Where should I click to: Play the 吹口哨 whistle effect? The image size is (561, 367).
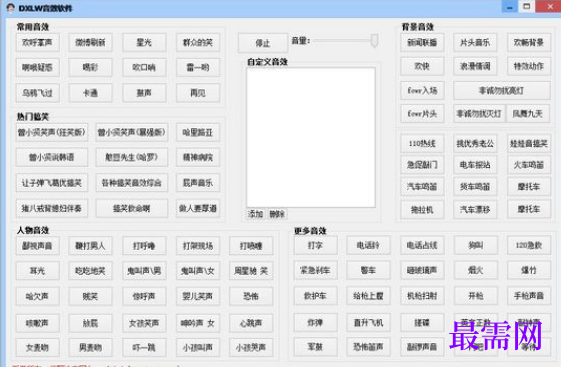[144, 67]
